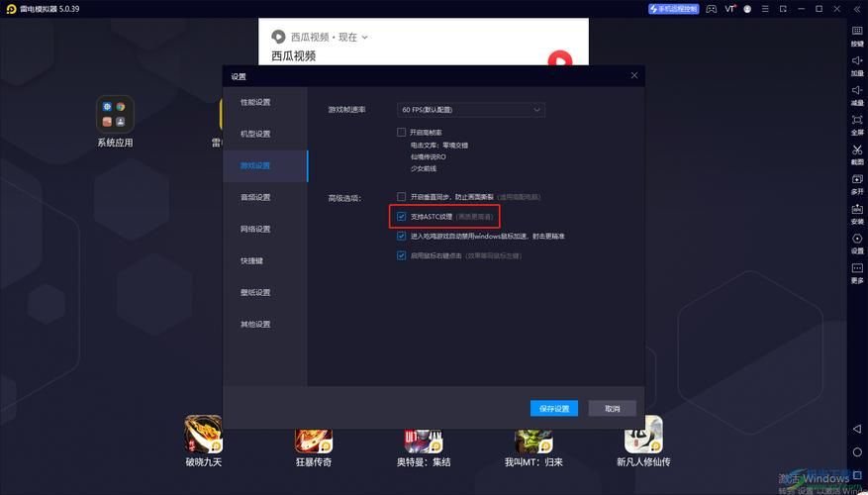Viewport: 868px width, 495px height.
Task: Switch to the 其他设置 tab
Action: click(x=265, y=324)
